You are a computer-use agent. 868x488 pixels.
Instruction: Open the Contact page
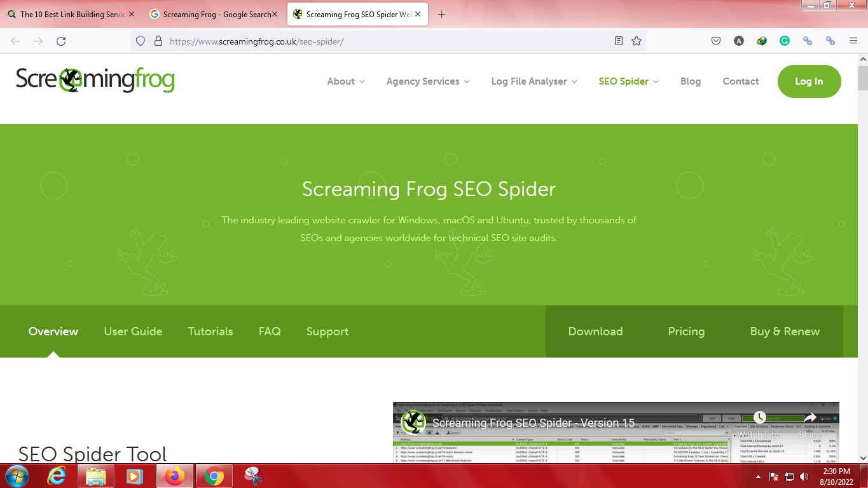point(741,81)
